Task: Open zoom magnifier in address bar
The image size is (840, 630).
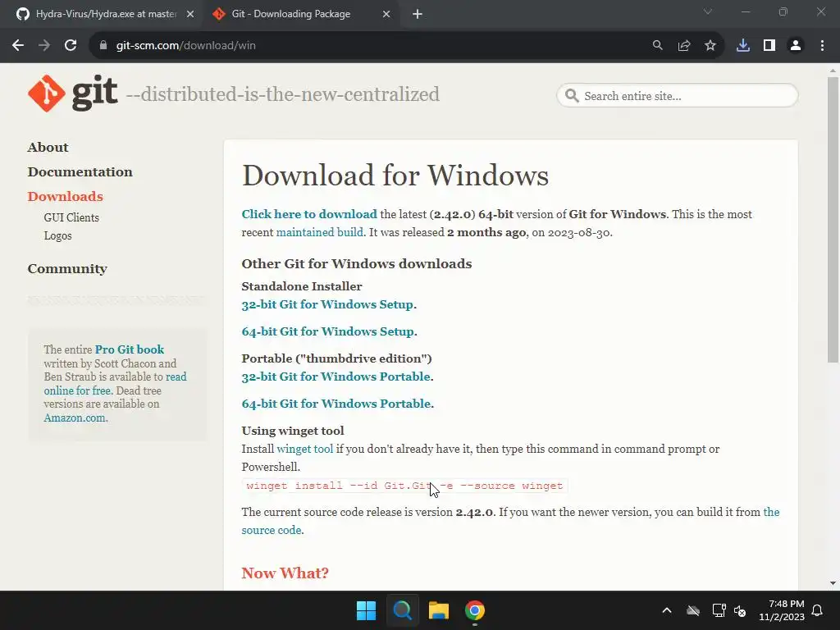Action: (x=657, y=46)
